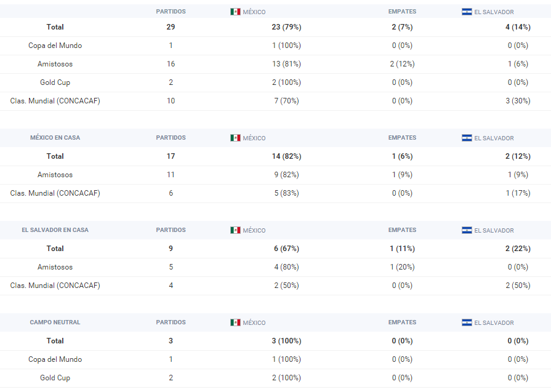The height and width of the screenshot is (392, 551).
Task: Select El Salvador flag in El Salvador en casa header
Action: point(467,230)
